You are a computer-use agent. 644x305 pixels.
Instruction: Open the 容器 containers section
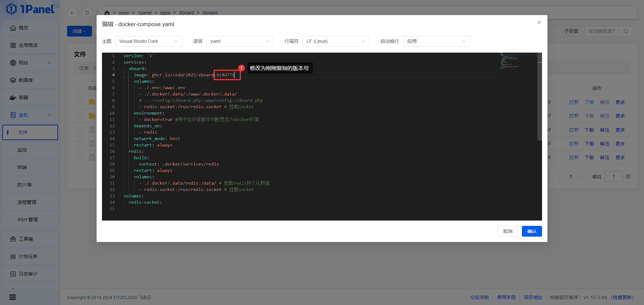coord(30,98)
